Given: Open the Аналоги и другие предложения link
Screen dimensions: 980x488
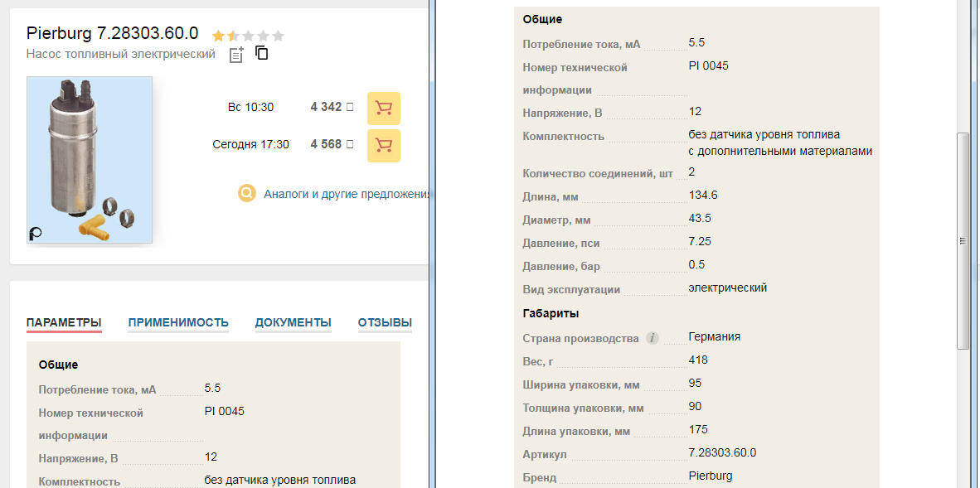Looking at the screenshot, I should click(347, 194).
